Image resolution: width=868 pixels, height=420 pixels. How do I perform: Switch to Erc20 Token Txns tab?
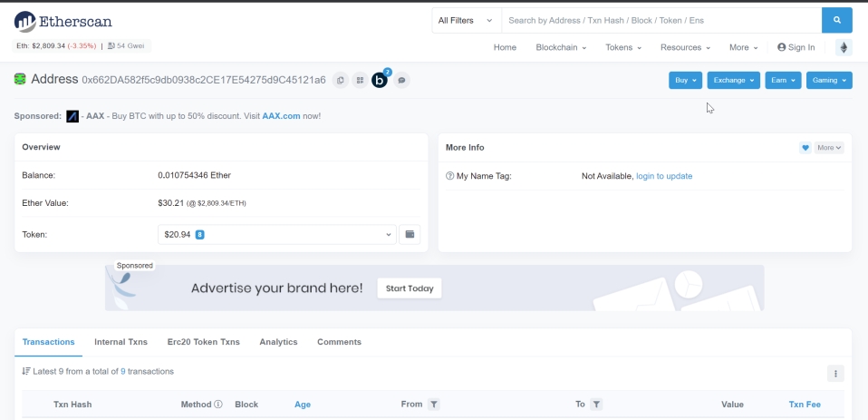click(x=203, y=342)
